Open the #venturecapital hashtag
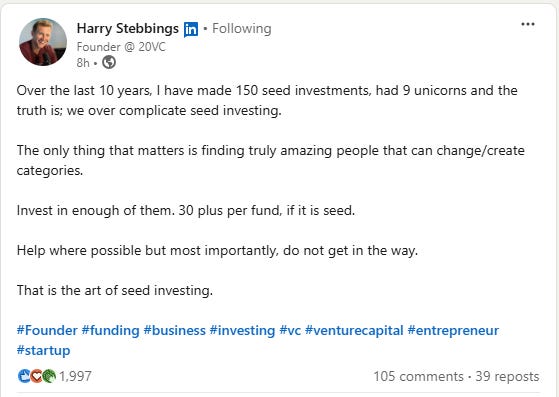Screen dimensions: 559x397 click(354, 330)
